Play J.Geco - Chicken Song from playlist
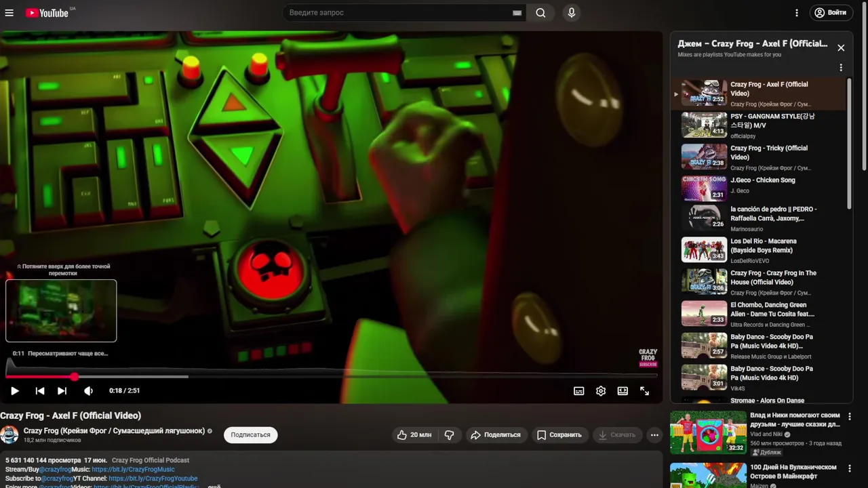 (759, 189)
